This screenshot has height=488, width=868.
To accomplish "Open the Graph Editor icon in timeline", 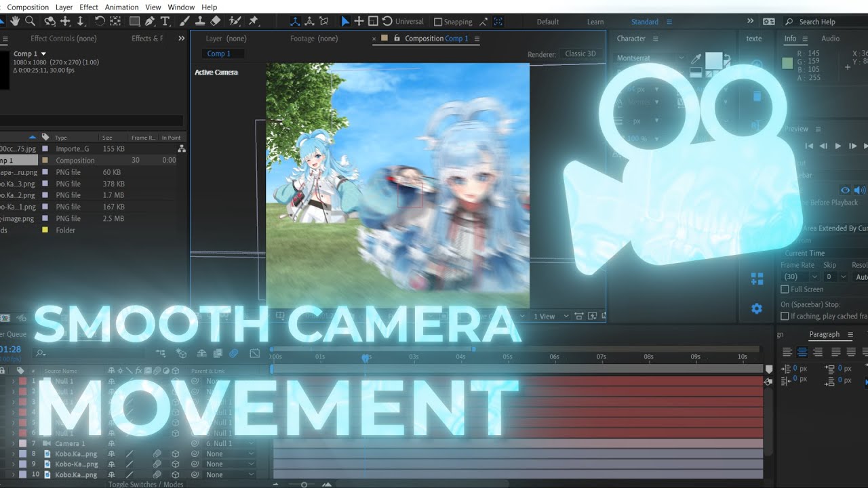I will 255,353.
